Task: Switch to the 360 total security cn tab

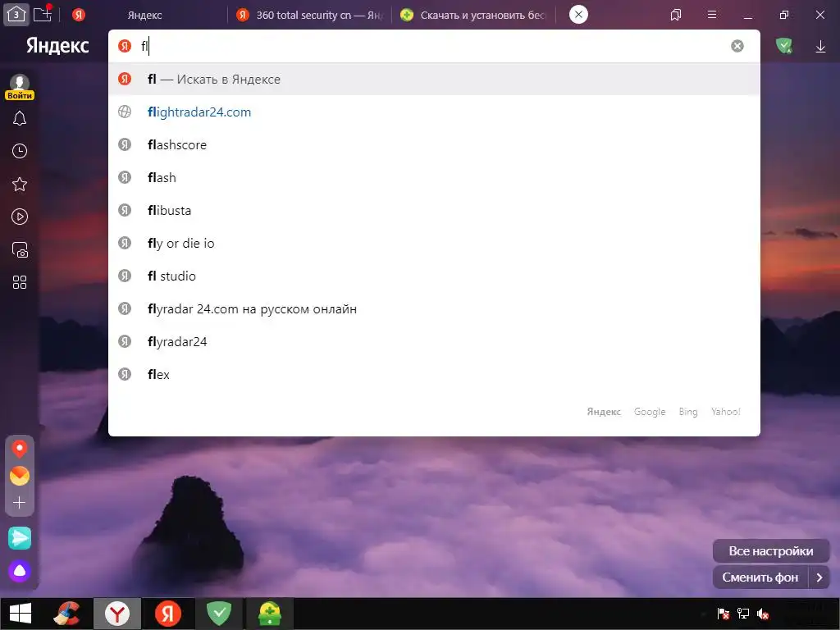Action: 309,15
